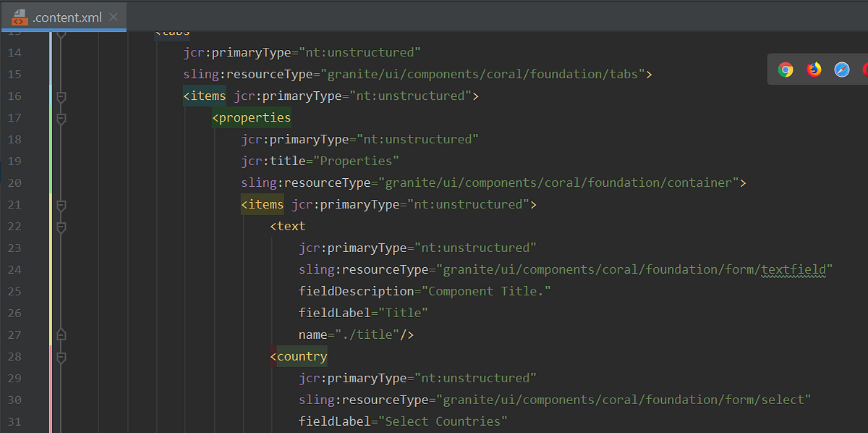The height and width of the screenshot is (433, 868).
Task: Collapse the text node fold at line 22
Action: pos(61,227)
